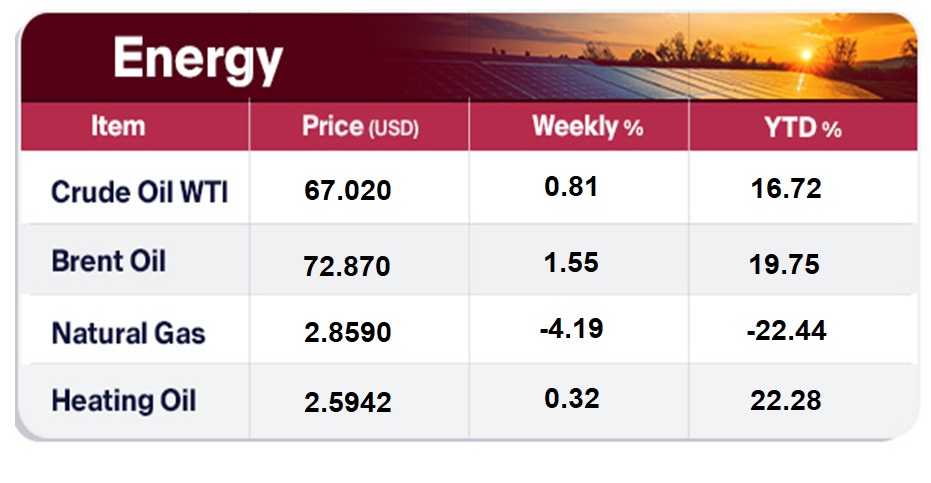Select the 19.75 YTD value
This screenshot has width=931, height=483.
click(x=785, y=264)
